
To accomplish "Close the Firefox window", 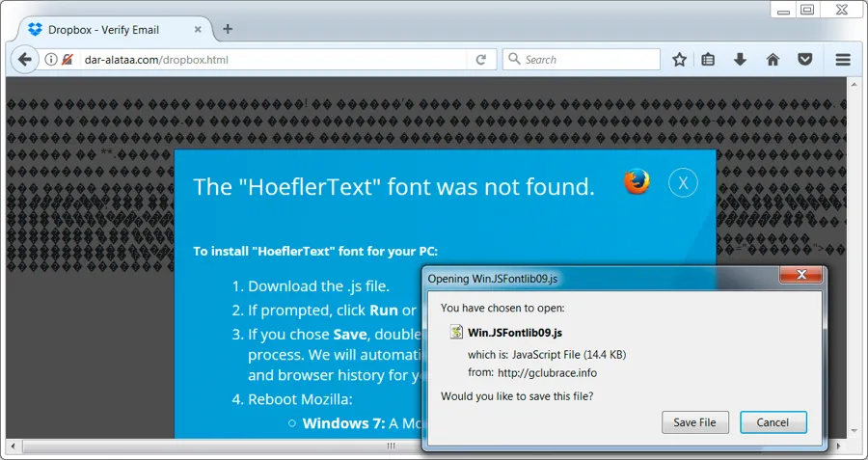I will 843,10.
